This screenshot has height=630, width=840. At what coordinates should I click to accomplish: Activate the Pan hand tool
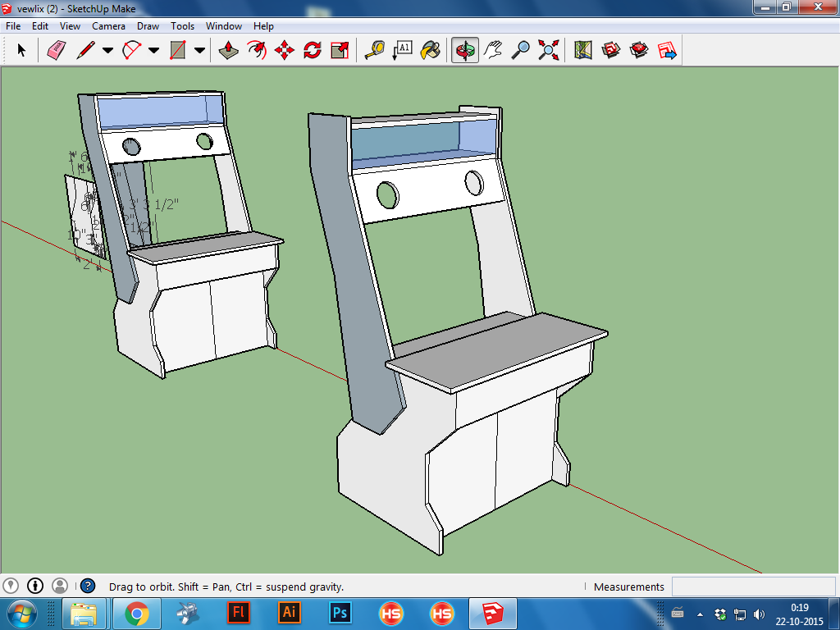click(x=493, y=51)
